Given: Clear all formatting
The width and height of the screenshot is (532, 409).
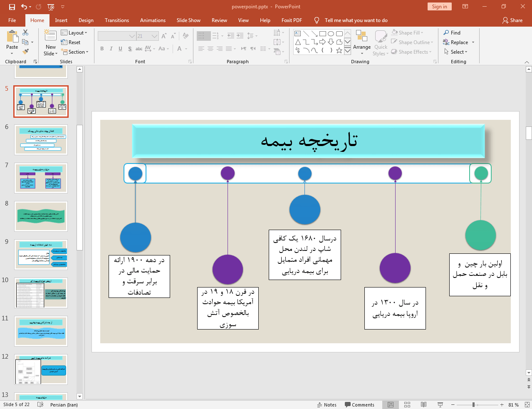Looking at the screenshot, I should [186, 36].
